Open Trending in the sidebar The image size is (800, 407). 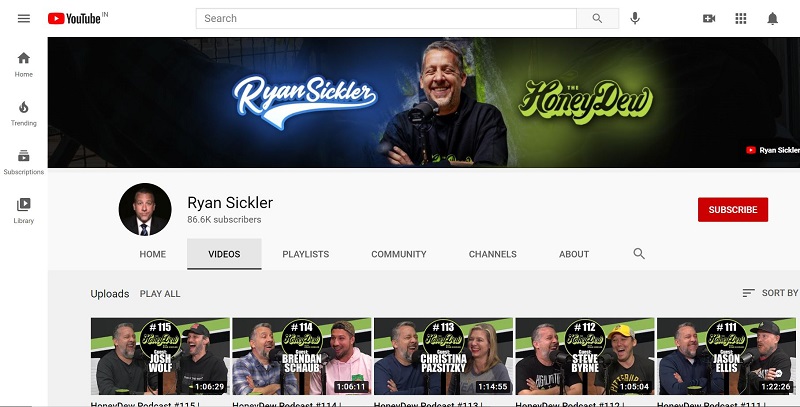23,113
